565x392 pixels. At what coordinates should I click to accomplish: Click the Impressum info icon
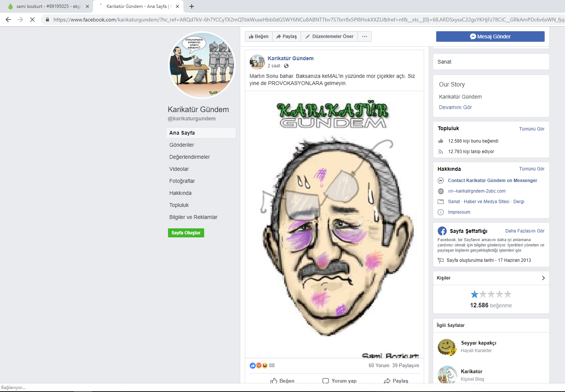[441, 212]
